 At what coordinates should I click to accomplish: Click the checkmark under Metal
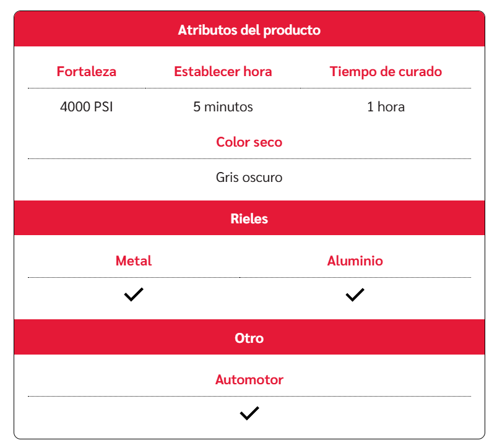[134, 295]
